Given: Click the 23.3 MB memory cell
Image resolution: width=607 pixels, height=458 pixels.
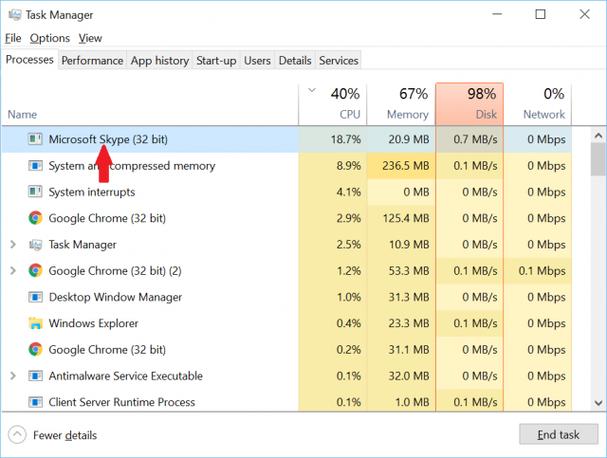Looking at the screenshot, I should (401, 323).
